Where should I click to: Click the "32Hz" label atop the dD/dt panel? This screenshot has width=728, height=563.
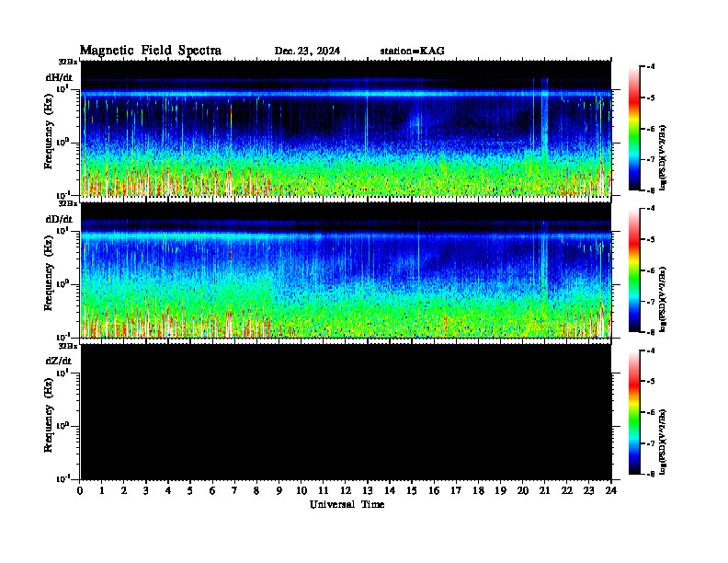[68, 203]
